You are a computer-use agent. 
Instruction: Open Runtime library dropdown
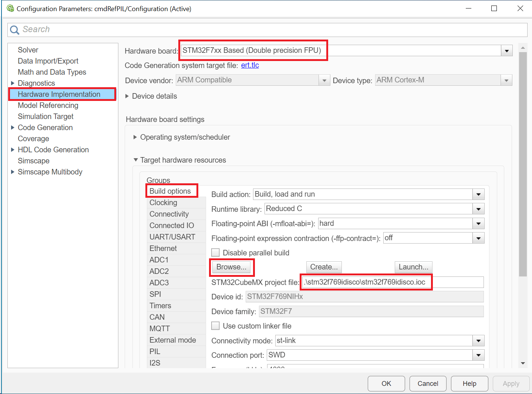(x=478, y=209)
